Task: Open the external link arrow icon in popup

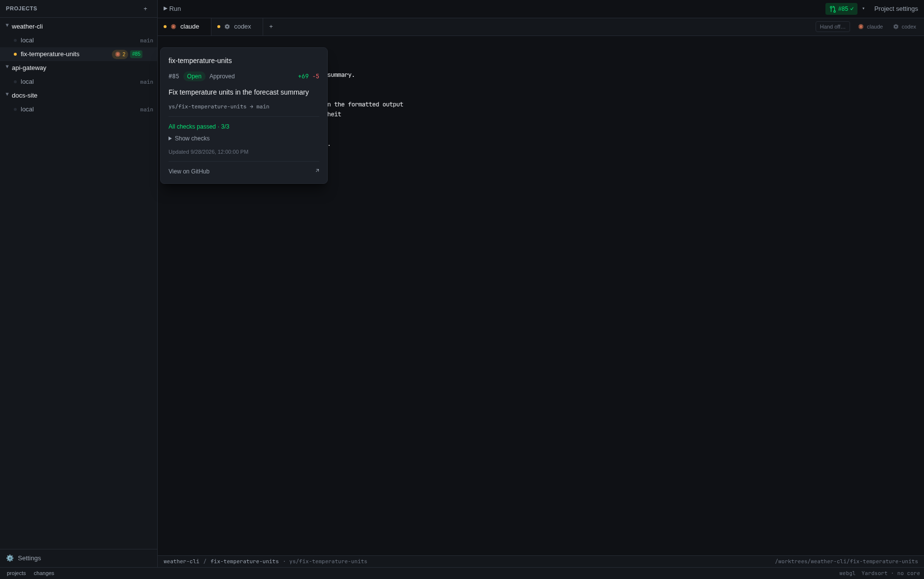Action: click(317, 171)
